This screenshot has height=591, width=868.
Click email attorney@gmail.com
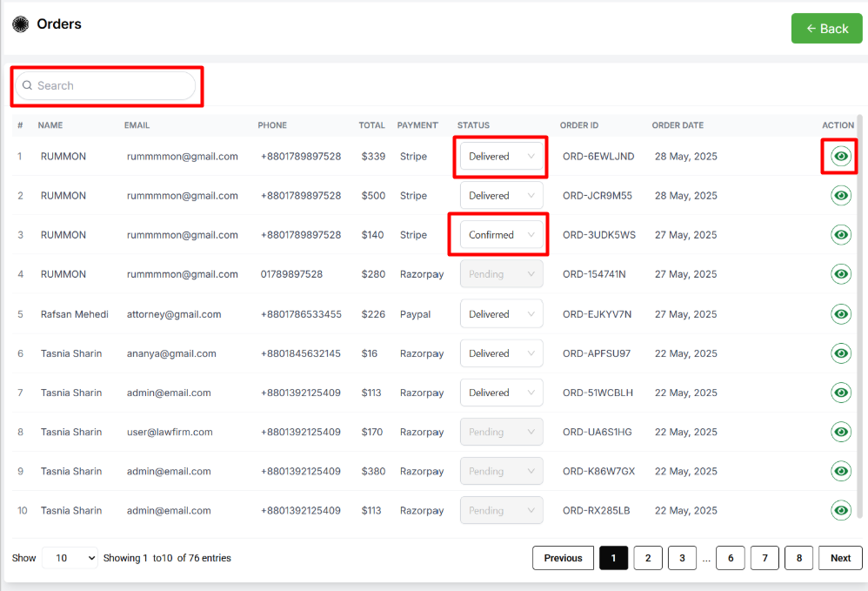pos(174,314)
